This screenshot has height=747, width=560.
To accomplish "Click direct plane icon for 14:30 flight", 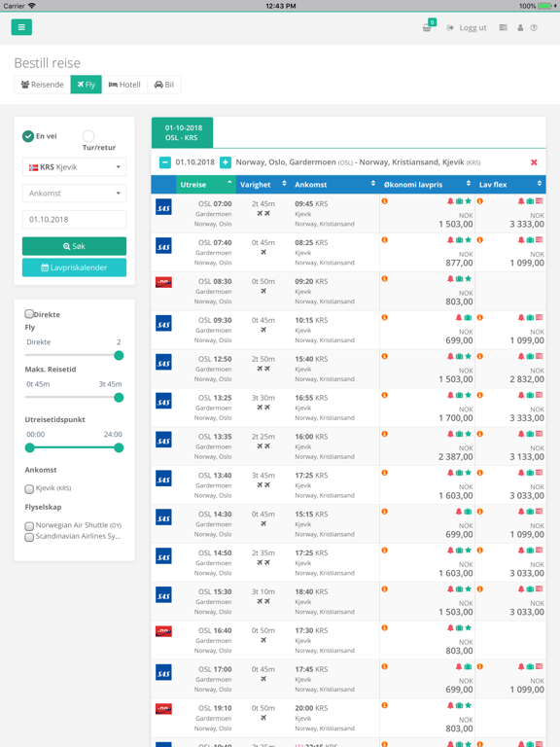I will pos(263,523).
